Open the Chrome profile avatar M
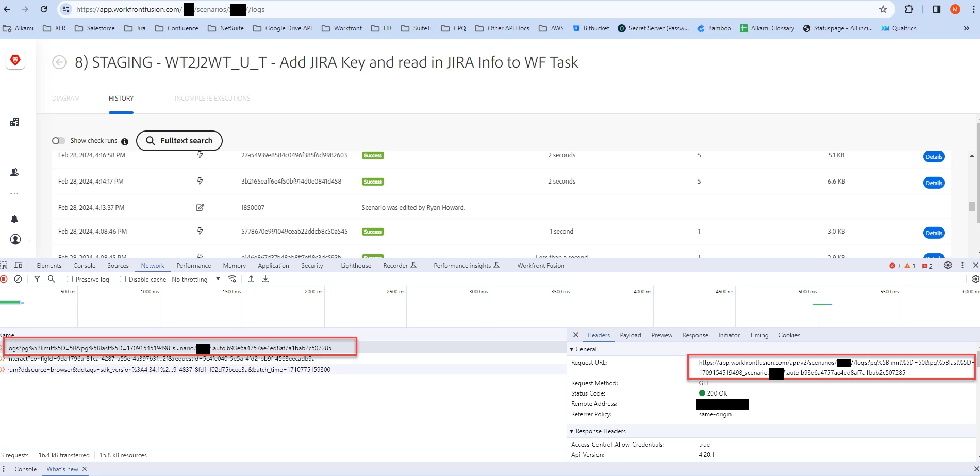This screenshot has height=476, width=980. (955, 9)
